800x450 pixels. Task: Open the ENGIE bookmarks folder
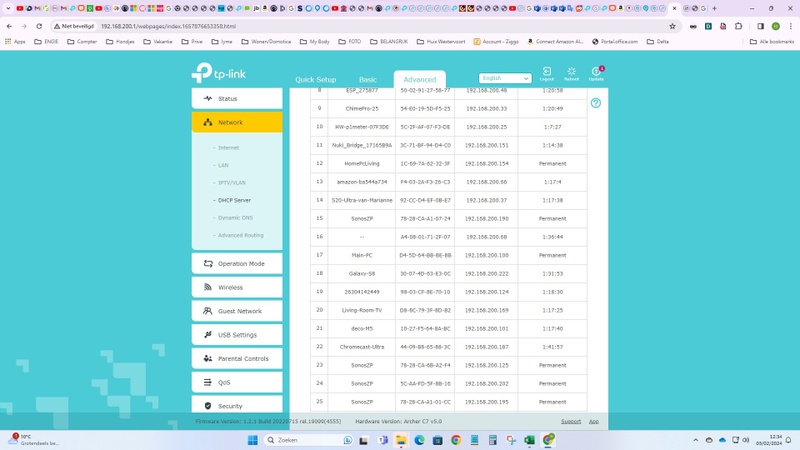coord(46,42)
